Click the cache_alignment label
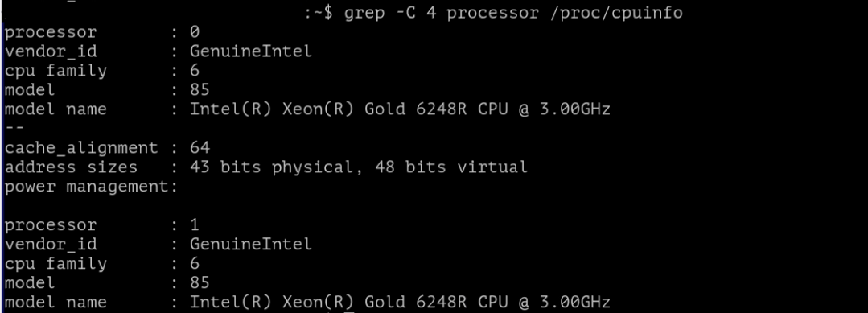The height and width of the screenshot is (313, 868). (81, 148)
